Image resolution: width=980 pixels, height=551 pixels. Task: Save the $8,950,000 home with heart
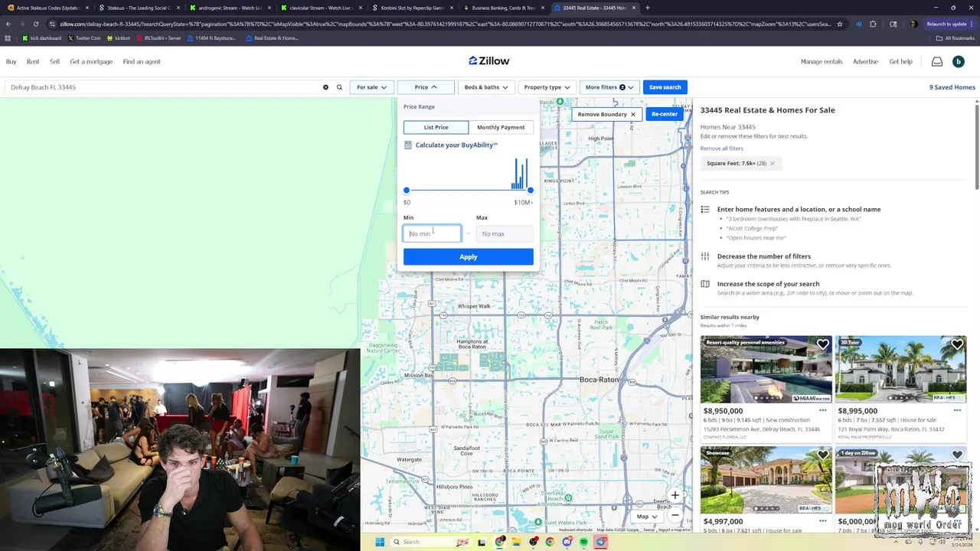(x=822, y=345)
